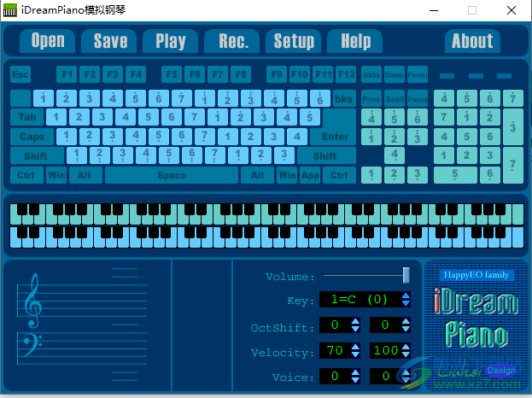This screenshot has height=398, width=532.
Task: Adjust the Volume slider handle
Action: point(406,275)
